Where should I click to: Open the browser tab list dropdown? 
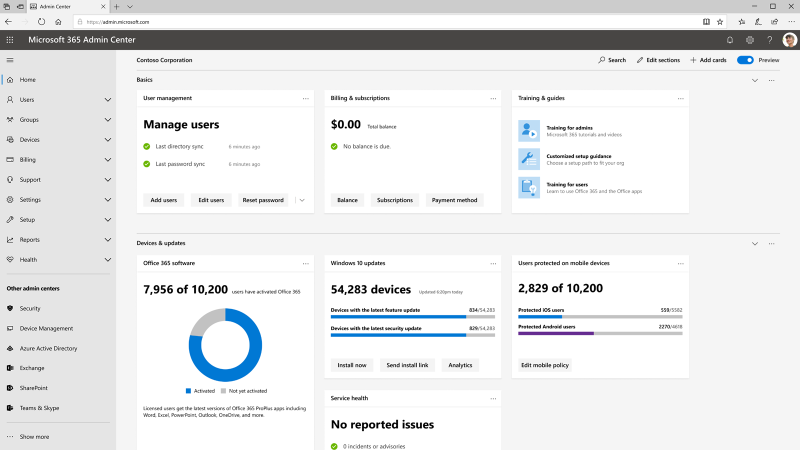click(130, 7)
